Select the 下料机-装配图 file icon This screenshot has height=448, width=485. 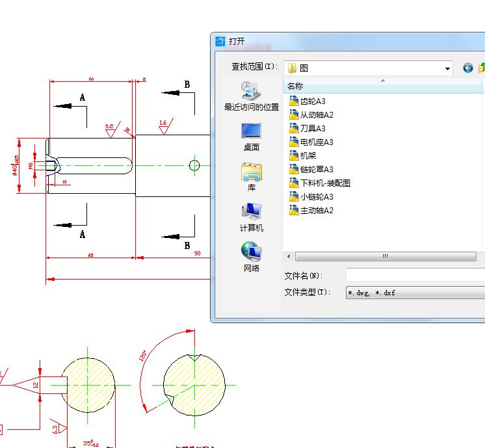pos(294,183)
